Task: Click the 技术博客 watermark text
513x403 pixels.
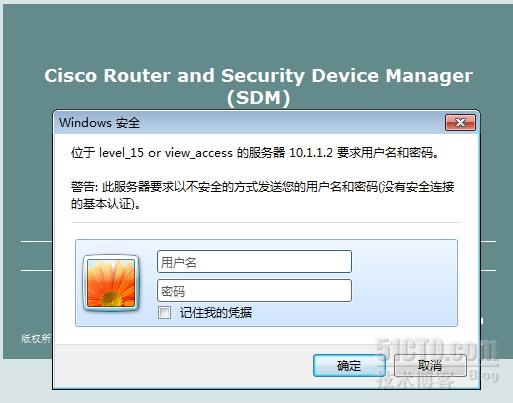Action: pos(415,379)
